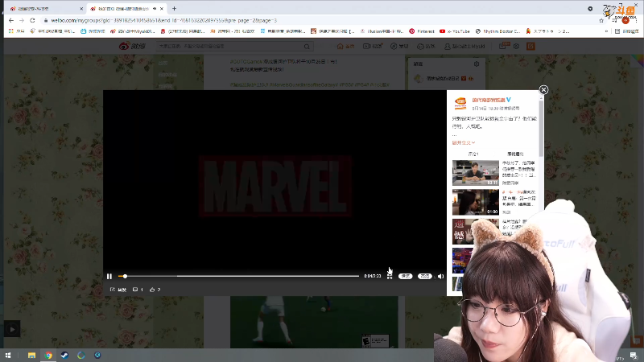Image resolution: width=644 pixels, height=362 pixels.
Task: Open the Weibo messages icon
Action: (x=502, y=47)
